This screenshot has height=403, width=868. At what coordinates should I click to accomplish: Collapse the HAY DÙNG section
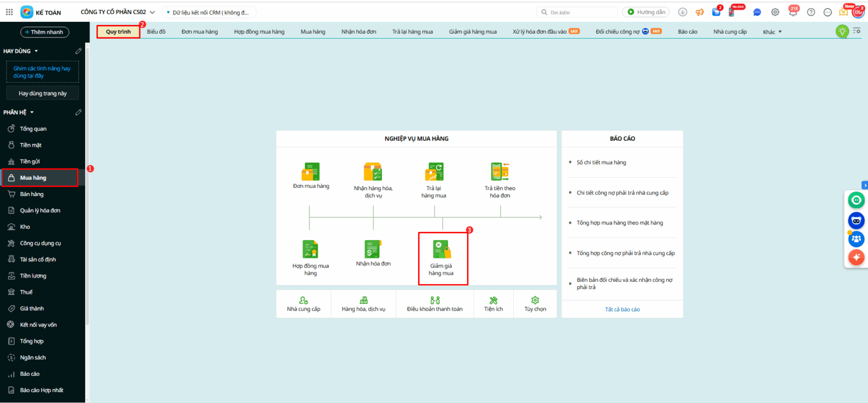[36, 51]
